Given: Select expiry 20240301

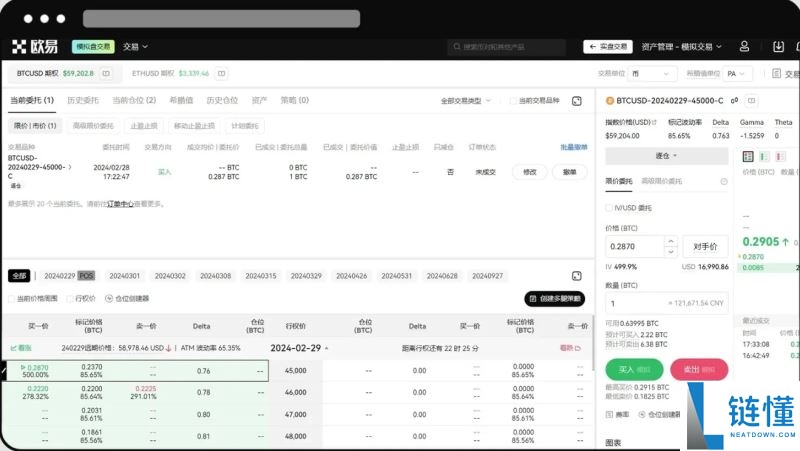Looking at the screenshot, I should [124, 276].
